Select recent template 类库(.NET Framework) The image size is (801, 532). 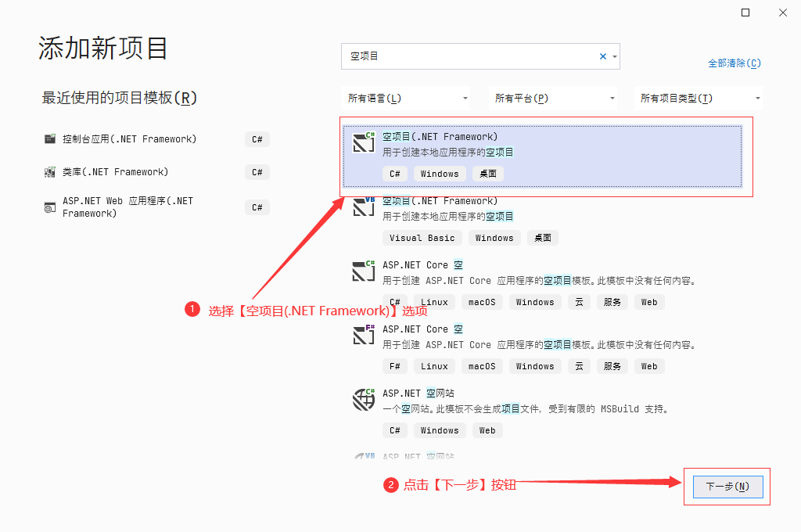click(x=115, y=171)
